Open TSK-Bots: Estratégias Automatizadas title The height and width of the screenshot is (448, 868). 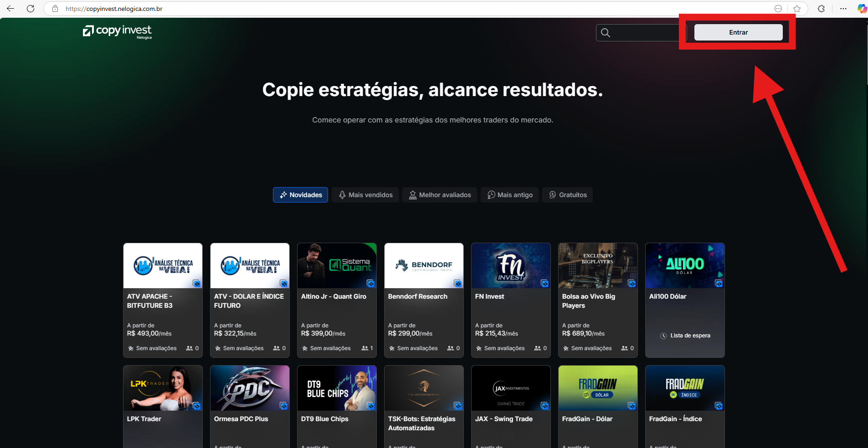(x=422, y=423)
